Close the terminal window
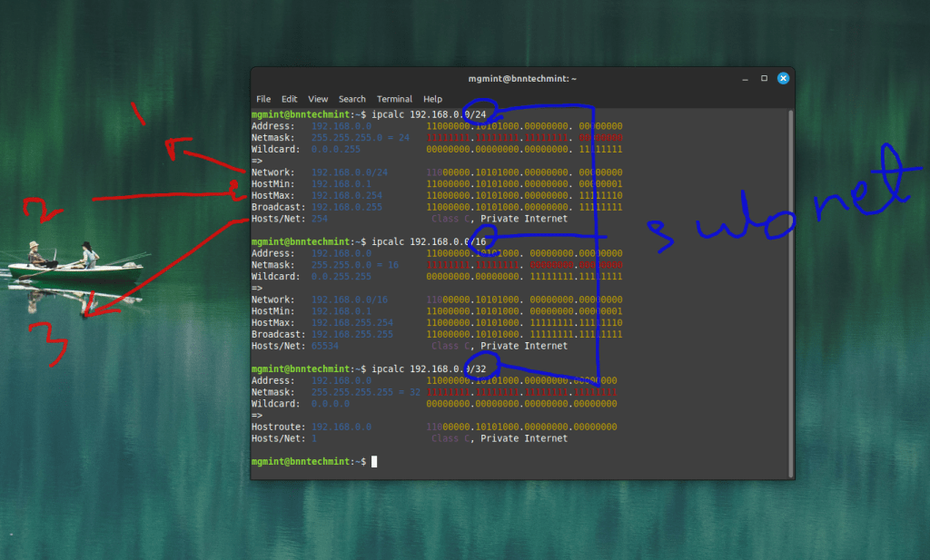Viewport: 930px width, 560px height. pyautogui.click(x=781, y=78)
